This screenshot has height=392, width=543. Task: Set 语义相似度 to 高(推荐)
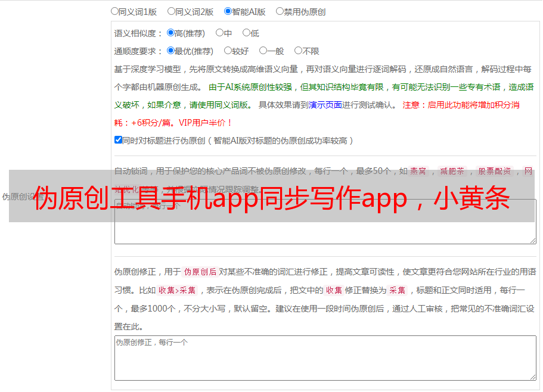[x=171, y=33]
